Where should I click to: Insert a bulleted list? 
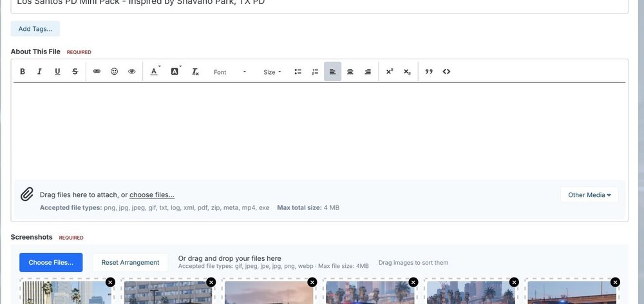pyautogui.click(x=298, y=71)
